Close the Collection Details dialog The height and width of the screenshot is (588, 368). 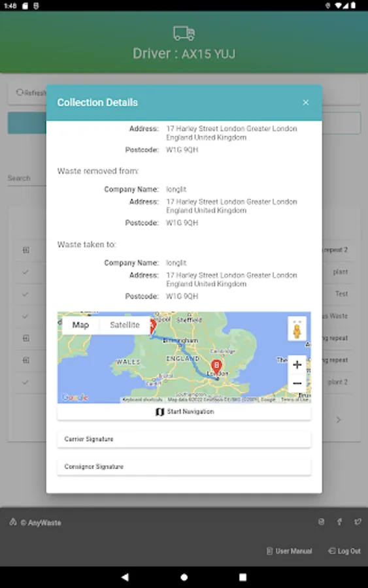306,103
